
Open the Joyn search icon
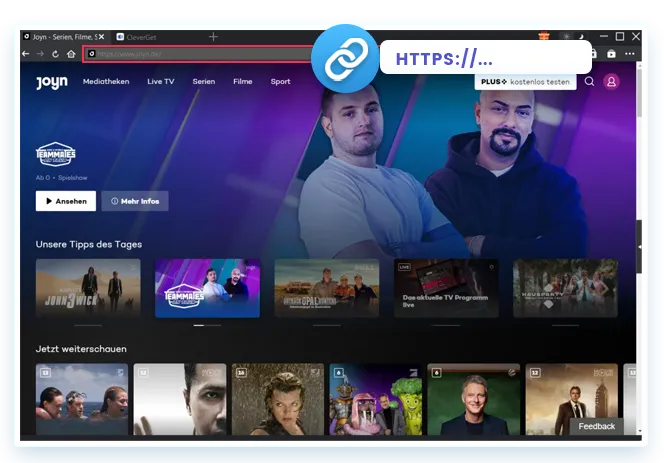pos(589,81)
